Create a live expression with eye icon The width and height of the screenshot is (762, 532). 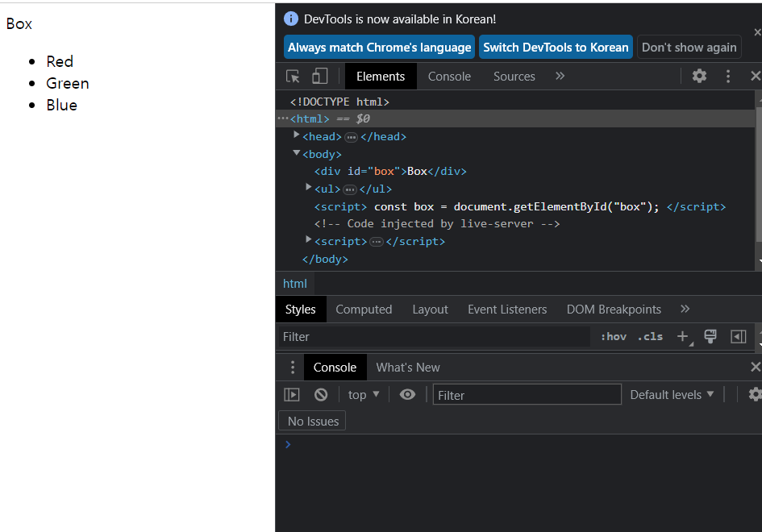pyautogui.click(x=407, y=394)
